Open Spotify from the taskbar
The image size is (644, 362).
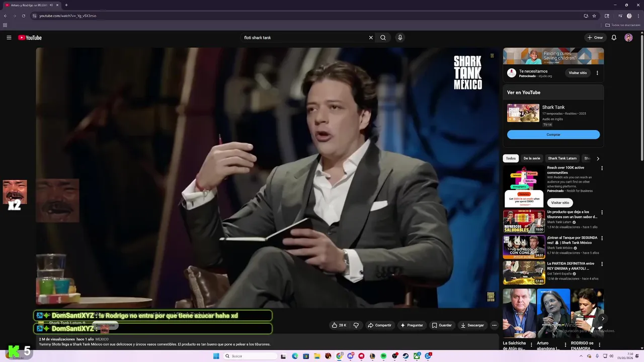[x=383, y=356]
